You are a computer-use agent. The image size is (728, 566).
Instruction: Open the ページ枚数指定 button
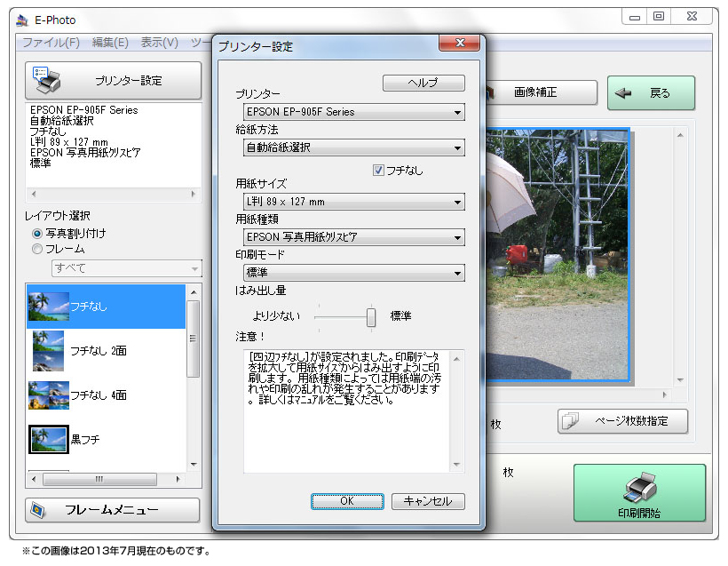[622, 421]
